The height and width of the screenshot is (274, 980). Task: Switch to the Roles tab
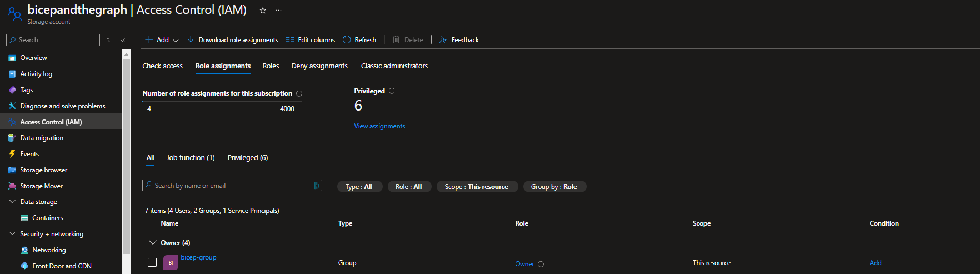click(271, 66)
